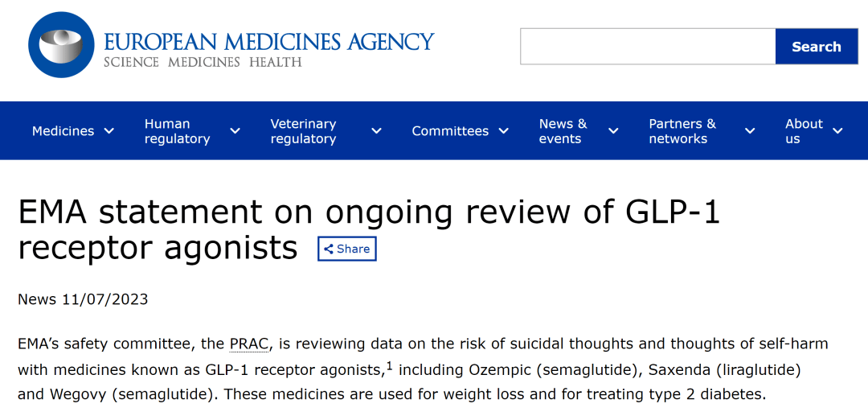Expand the About us chevron
Image resolution: width=868 pixels, height=416 pixels.
point(837,131)
